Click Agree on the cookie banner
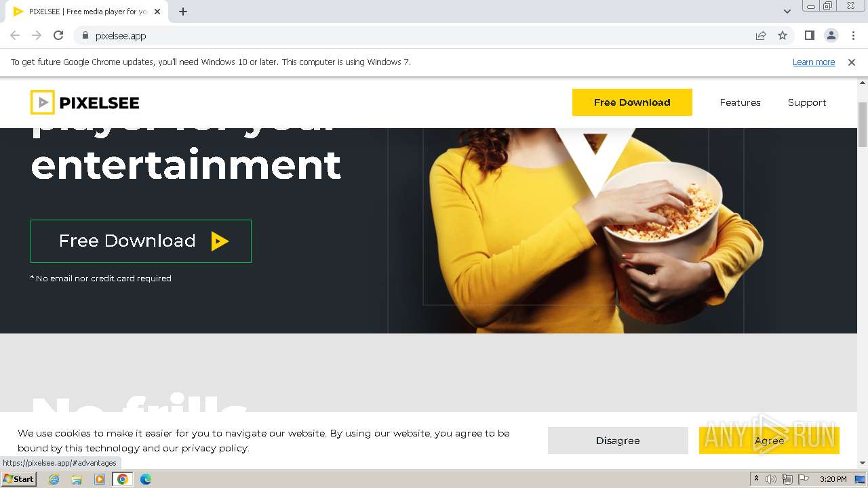Image resolution: width=868 pixels, height=488 pixels. pyautogui.click(x=769, y=441)
